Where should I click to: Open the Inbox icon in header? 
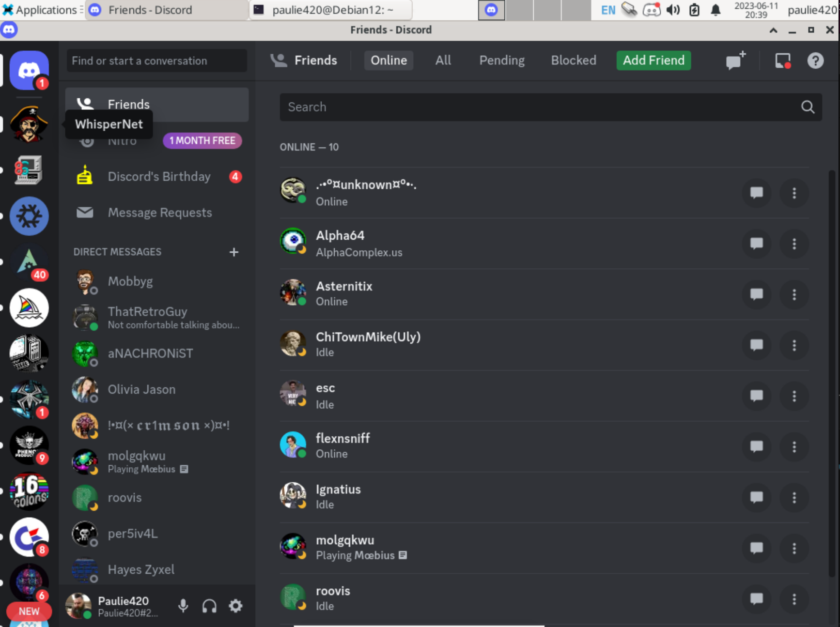pos(783,61)
